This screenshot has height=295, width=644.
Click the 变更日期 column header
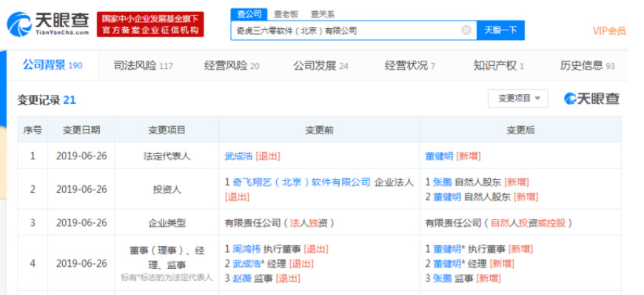[81, 130]
